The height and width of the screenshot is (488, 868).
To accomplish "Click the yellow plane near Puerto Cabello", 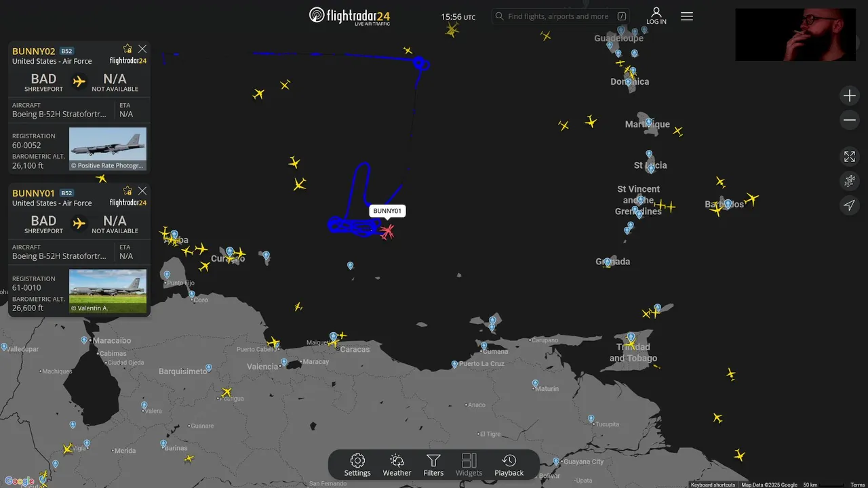I will pos(273,343).
